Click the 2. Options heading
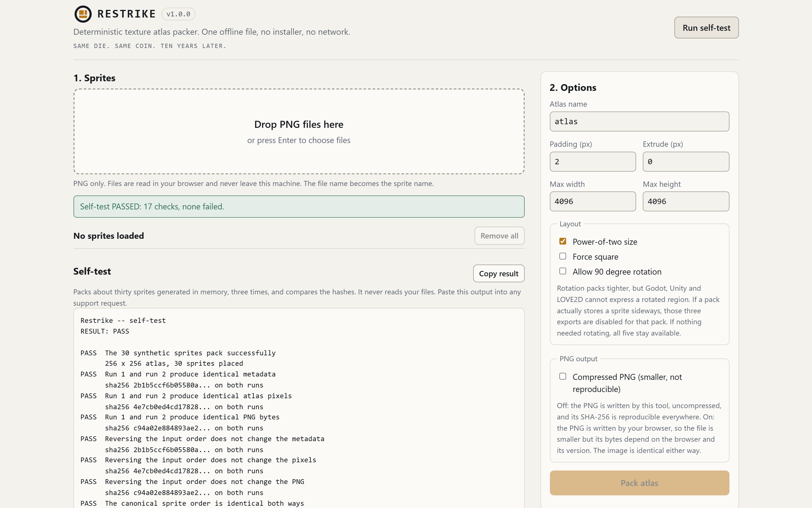Viewport: 812px width, 508px height. pos(573,88)
